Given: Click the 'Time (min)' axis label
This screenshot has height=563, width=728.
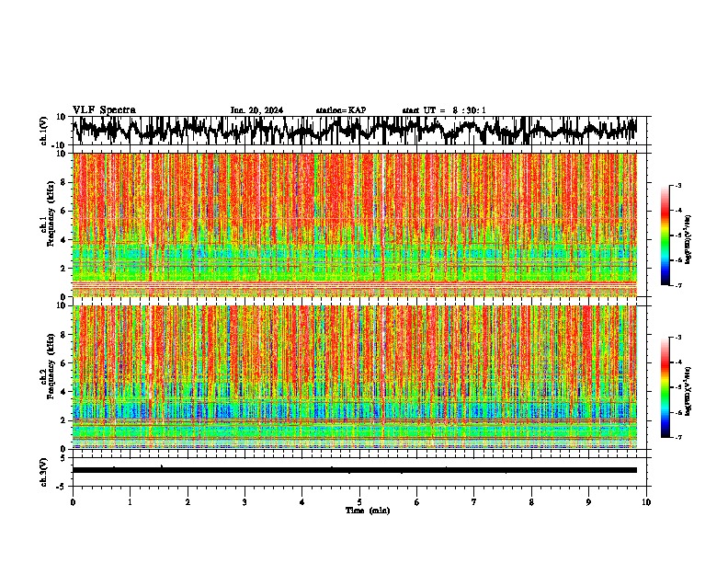Looking at the screenshot, I should [x=368, y=511].
